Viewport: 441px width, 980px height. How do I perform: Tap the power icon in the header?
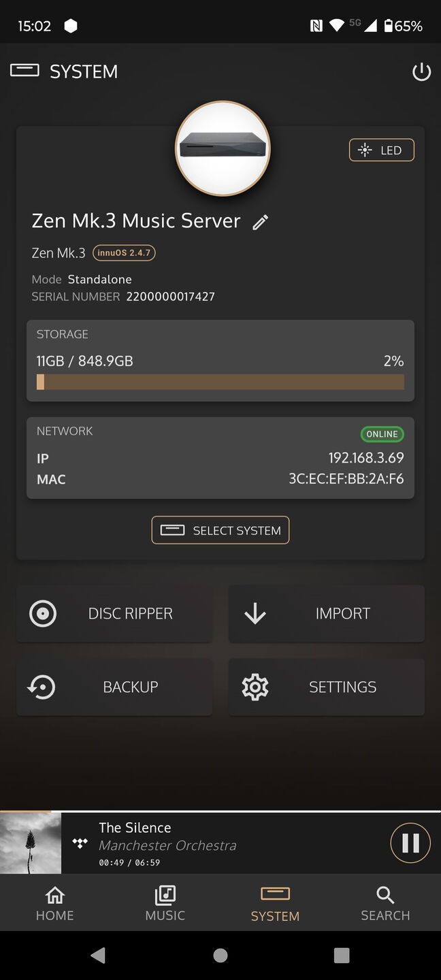coord(421,71)
